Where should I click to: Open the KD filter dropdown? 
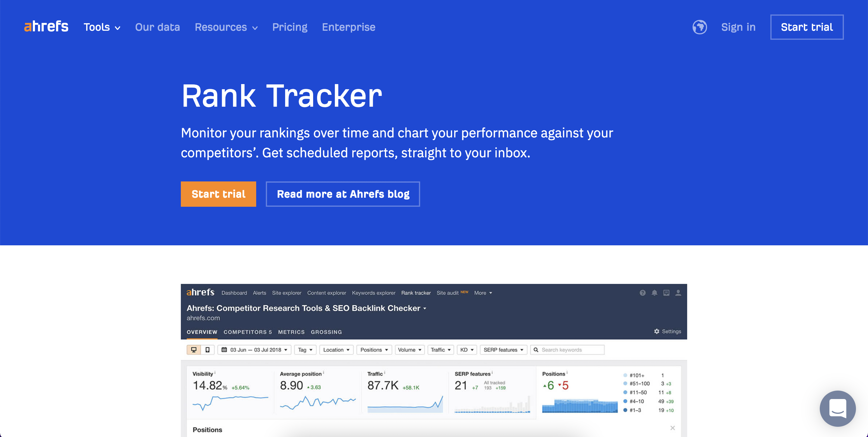[467, 350]
